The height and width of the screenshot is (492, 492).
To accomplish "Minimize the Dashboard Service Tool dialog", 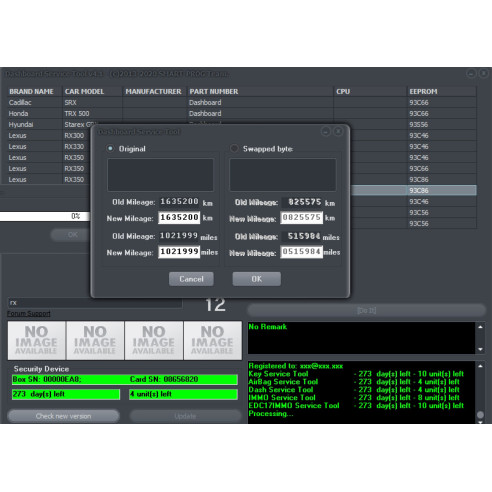I will click(326, 132).
